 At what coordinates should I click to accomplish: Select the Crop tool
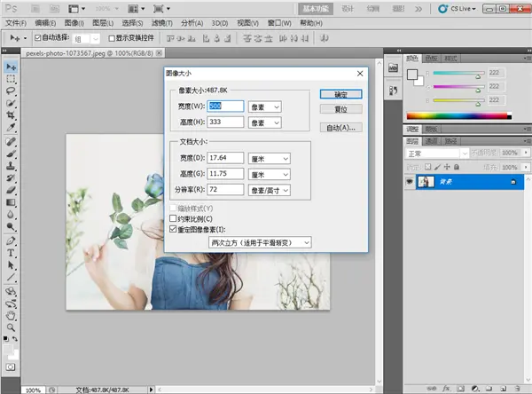click(11, 115)
